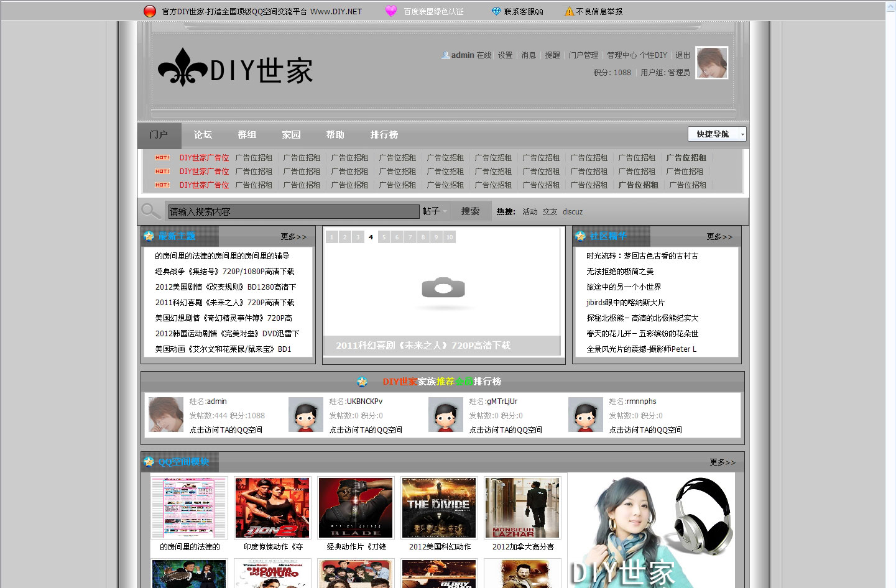Visit admin's QQ空间 link
Image resolution: width=896 pixels, height=588 pixels.
click(226, 430)
